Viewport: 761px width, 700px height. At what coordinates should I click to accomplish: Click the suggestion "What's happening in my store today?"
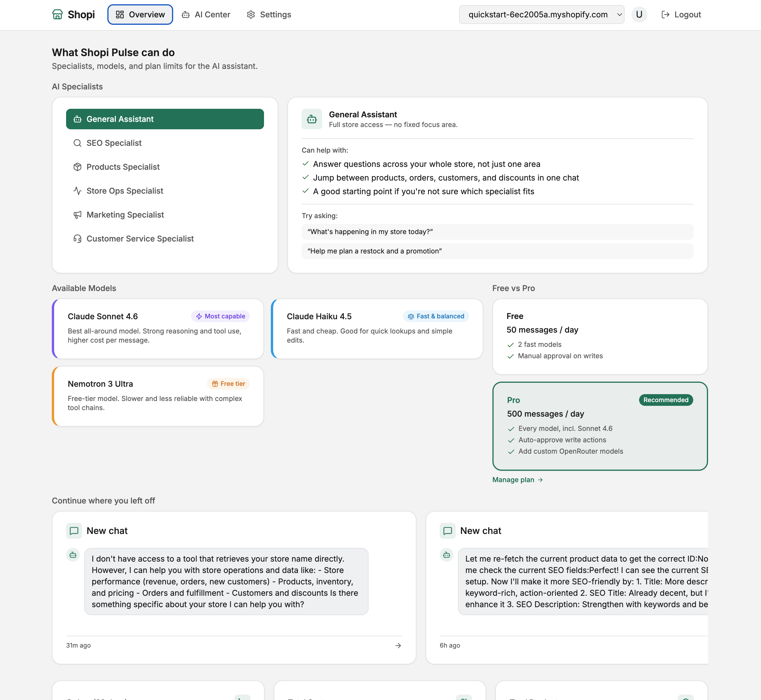pyautogui.click(x=497, y=232)
